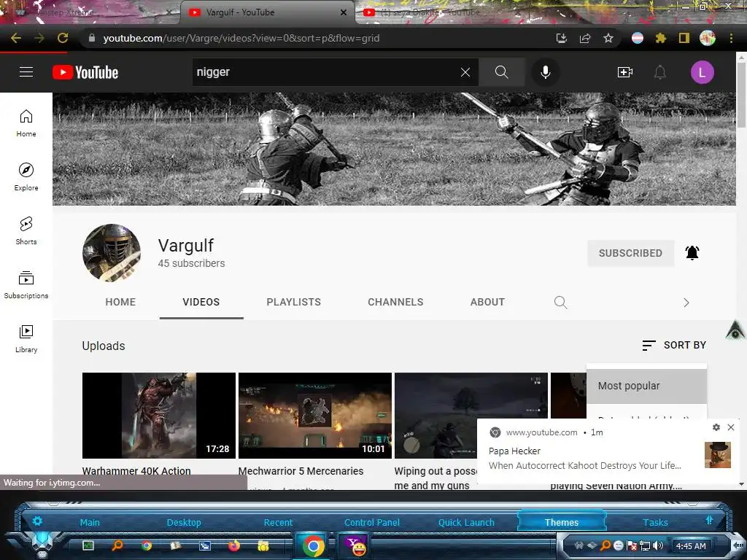Open the Create video camera icon

coord(624,72)
